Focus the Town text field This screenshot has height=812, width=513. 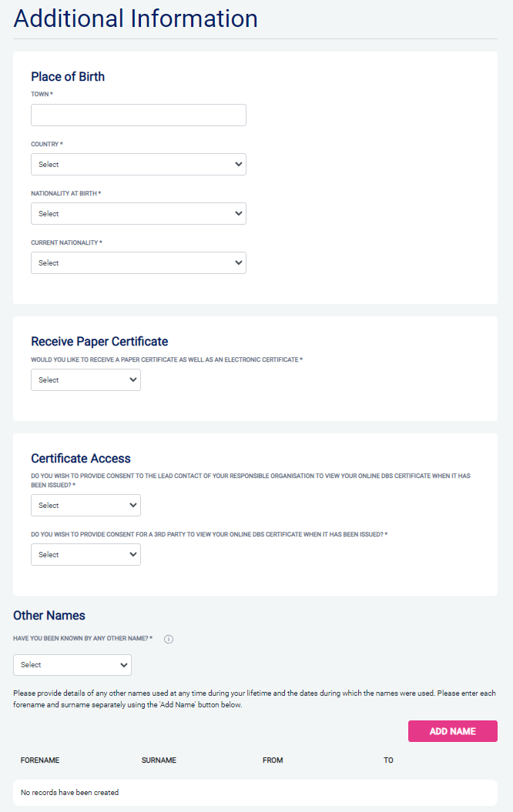coord(139,115)
